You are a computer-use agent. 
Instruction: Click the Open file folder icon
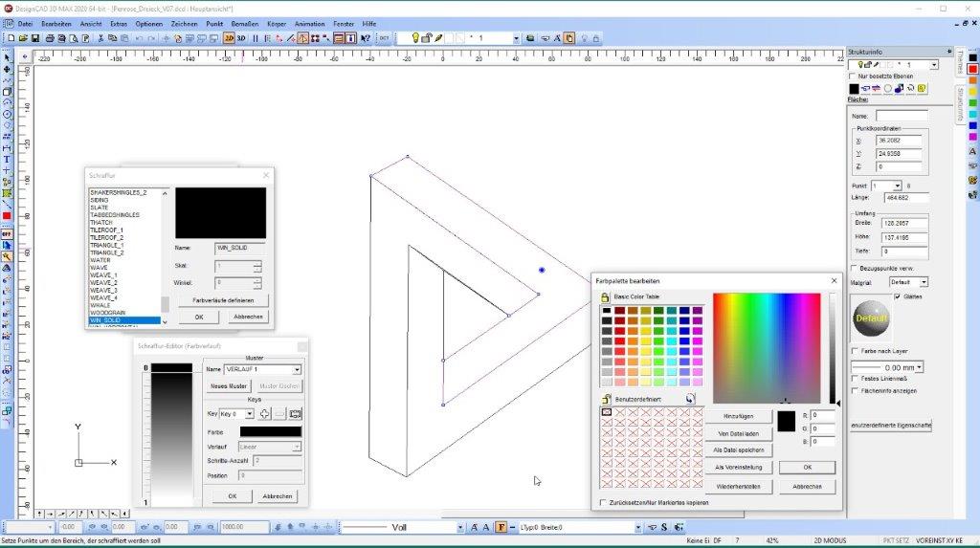[x=23, y=38]
